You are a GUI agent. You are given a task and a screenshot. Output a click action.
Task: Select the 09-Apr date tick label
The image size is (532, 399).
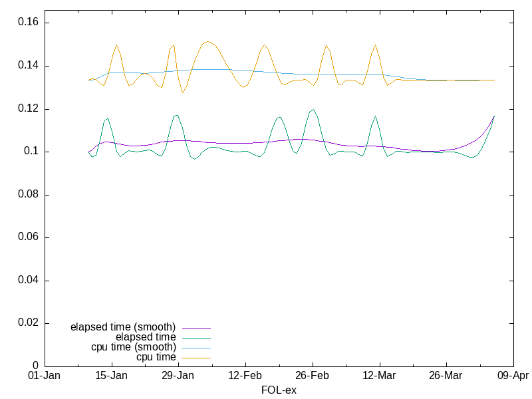click(513, 376)
